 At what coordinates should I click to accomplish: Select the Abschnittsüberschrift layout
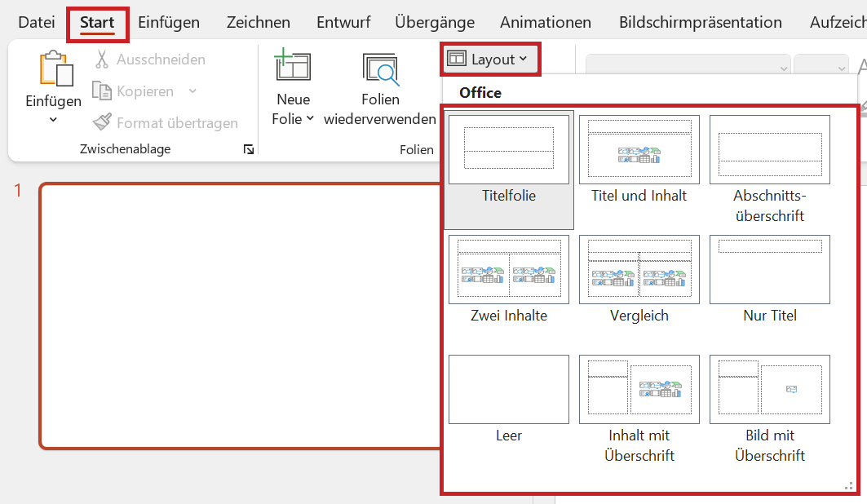770,170
